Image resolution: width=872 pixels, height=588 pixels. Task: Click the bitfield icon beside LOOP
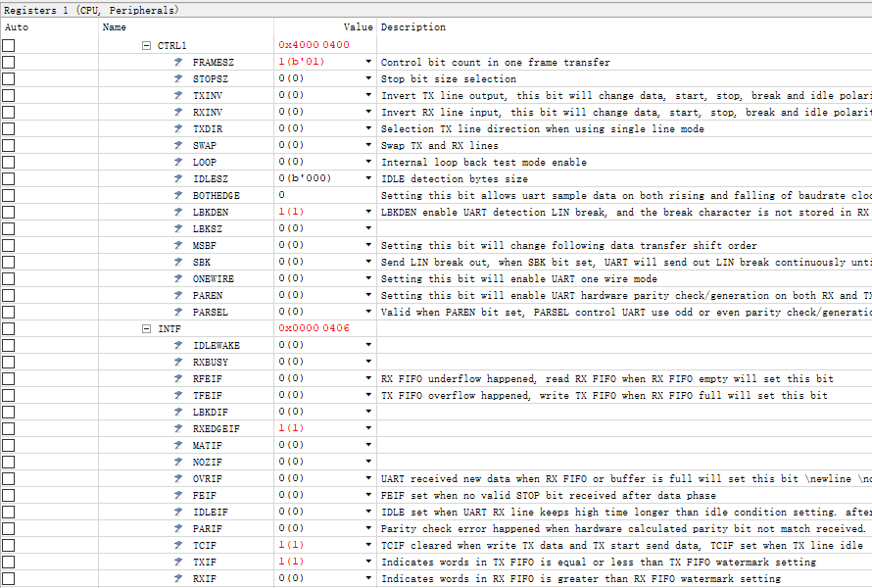[x=178, y=162]
